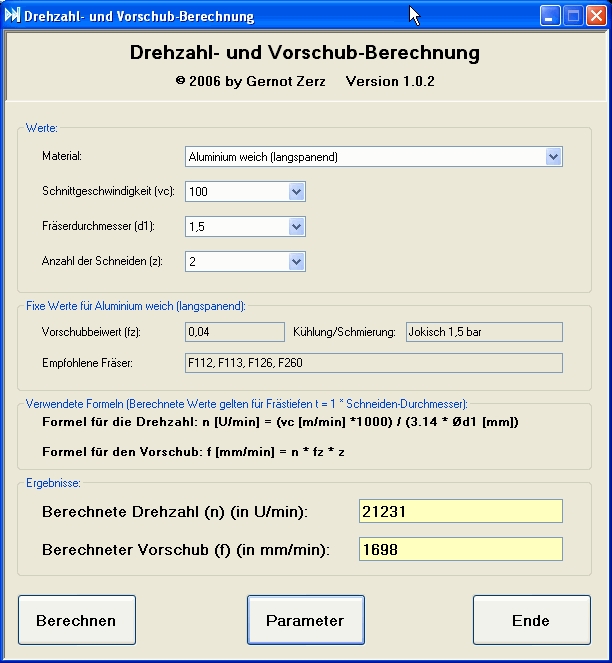Click the window title bar text
The width and height of the screenshot is (612, 663).
click(138, 16)
